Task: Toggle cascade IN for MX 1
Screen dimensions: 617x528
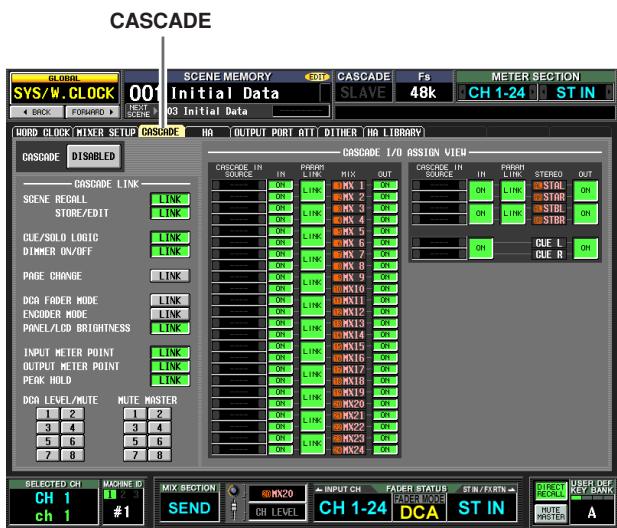Action: coord(281,185)
